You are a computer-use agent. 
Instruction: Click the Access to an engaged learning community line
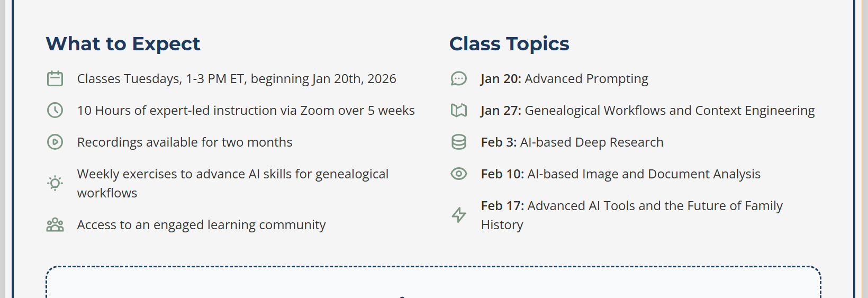tap(201, 225)
